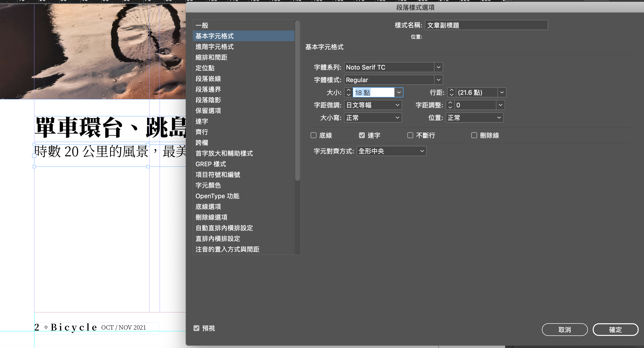This screenshot has height=348, width=644.
Task: Click the 取消 cancel button
Action: click(564, 330)
